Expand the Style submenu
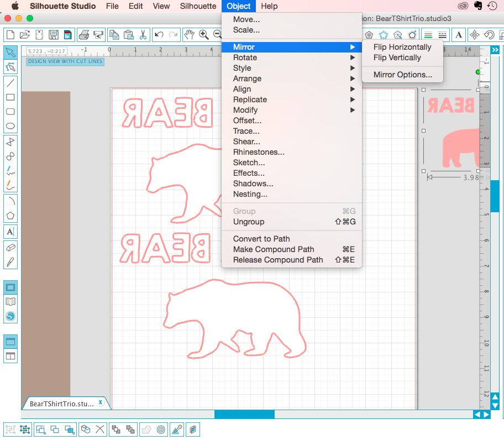Image resolution: width=504 pixels, height=440 pixels. (292, 68)
